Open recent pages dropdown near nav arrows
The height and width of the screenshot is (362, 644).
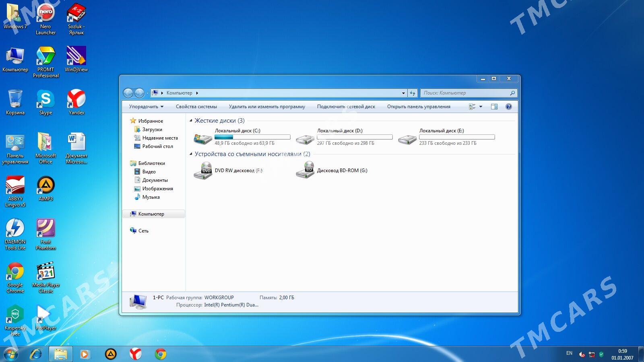(x=147, y=93)
